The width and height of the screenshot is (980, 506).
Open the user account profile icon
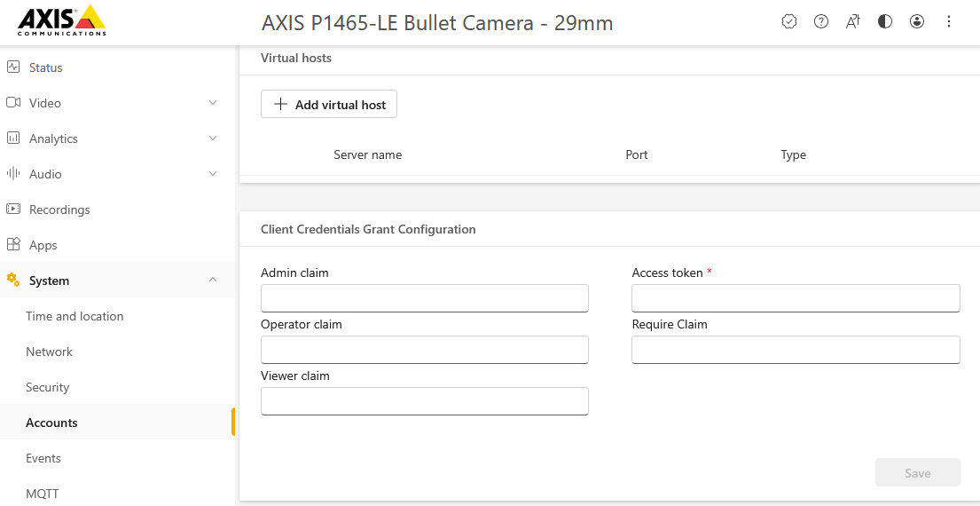917,22
